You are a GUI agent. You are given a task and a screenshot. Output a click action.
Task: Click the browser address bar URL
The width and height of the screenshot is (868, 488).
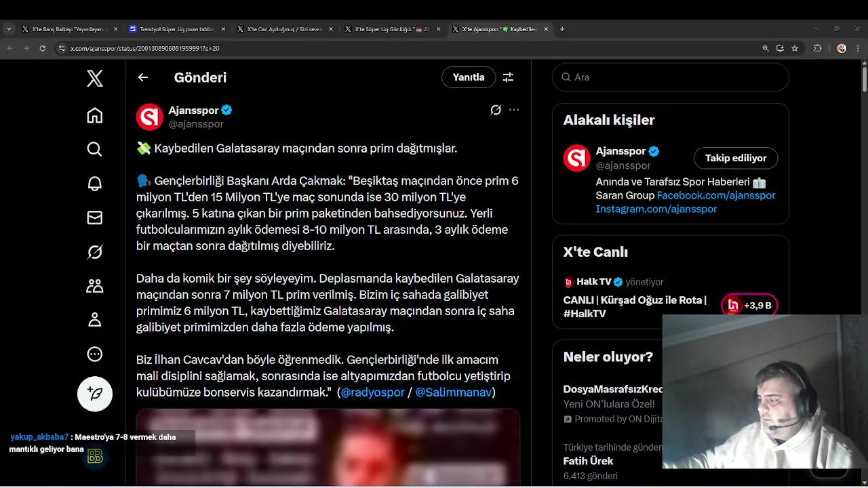coord(144,48)
